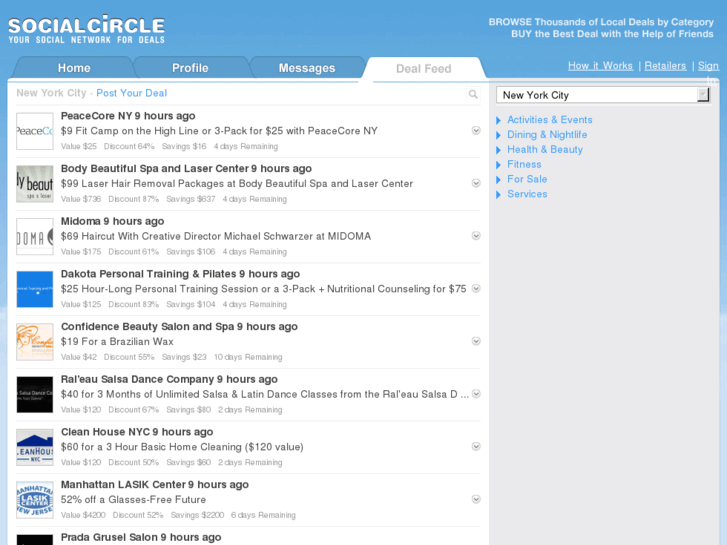Image resolution: width=727 pixels, height=545 pixels.
Task: Open Dakota Personal Training & Pilates title
Action: pos(149,274)
